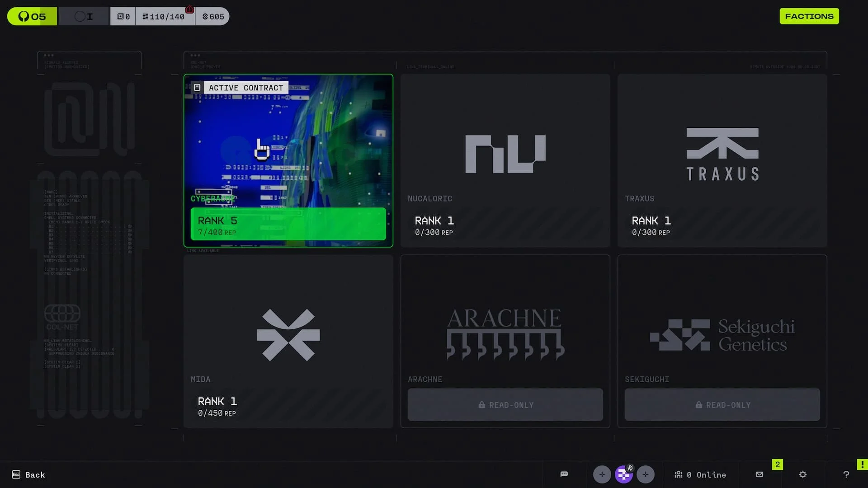The image size is (868, 488).
Task: Open the settings gear icon
Action: pyautogui.click(x=803, y=474)
